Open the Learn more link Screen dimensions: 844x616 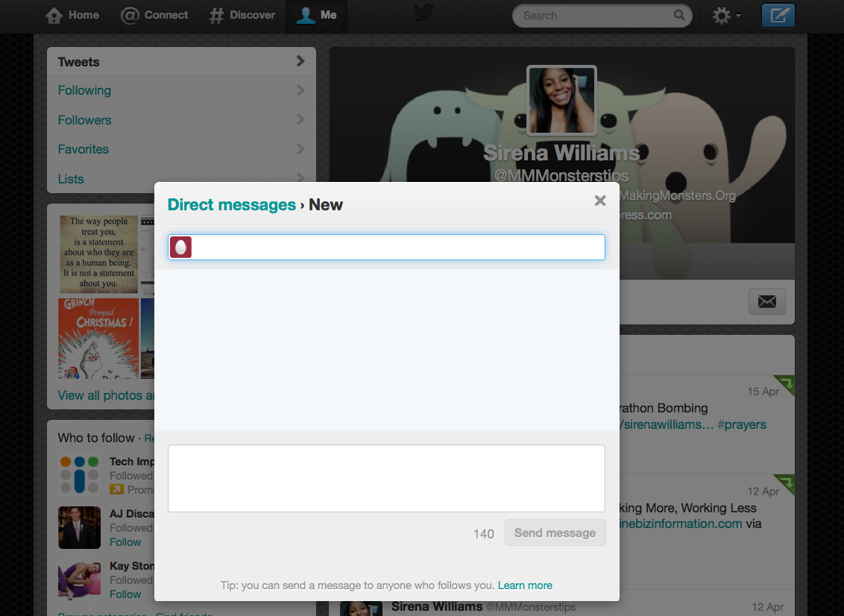pyautogui.click(x=525, y=585)
